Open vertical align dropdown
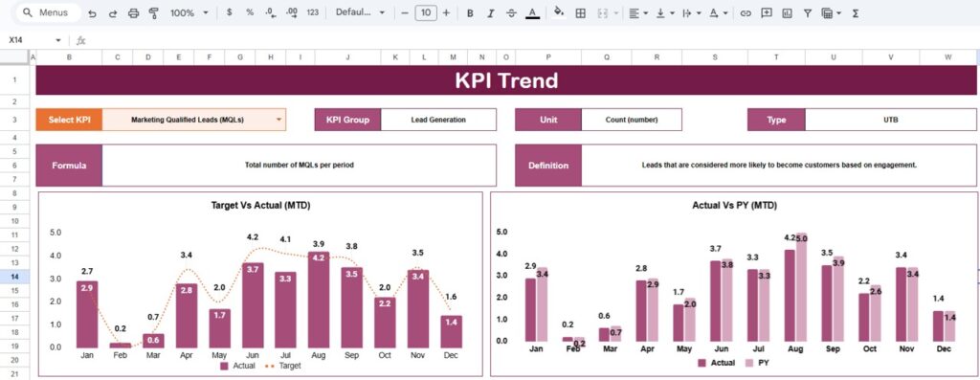This screenshot has height=380, width=980. coord(664,13)
